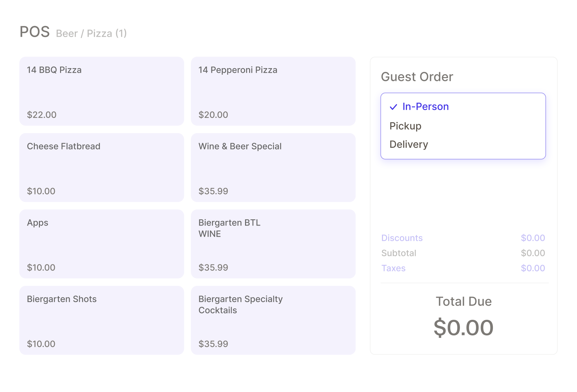Open the Apps item tile
The height and width of the screenshot is (392, 577).
click(102, 244)
